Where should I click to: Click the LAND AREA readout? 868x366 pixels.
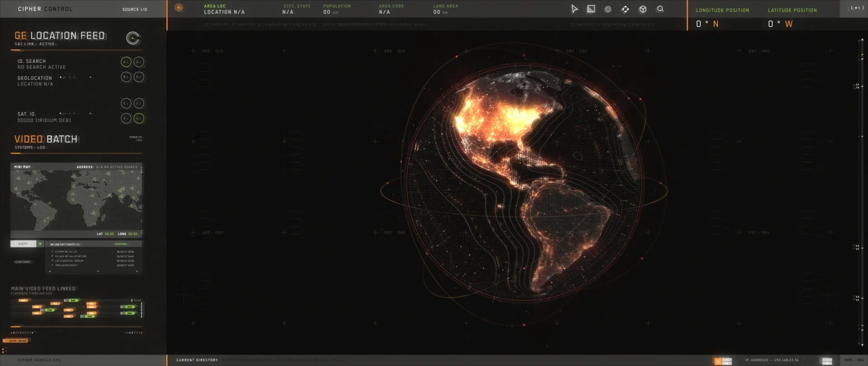pos(445,9)
